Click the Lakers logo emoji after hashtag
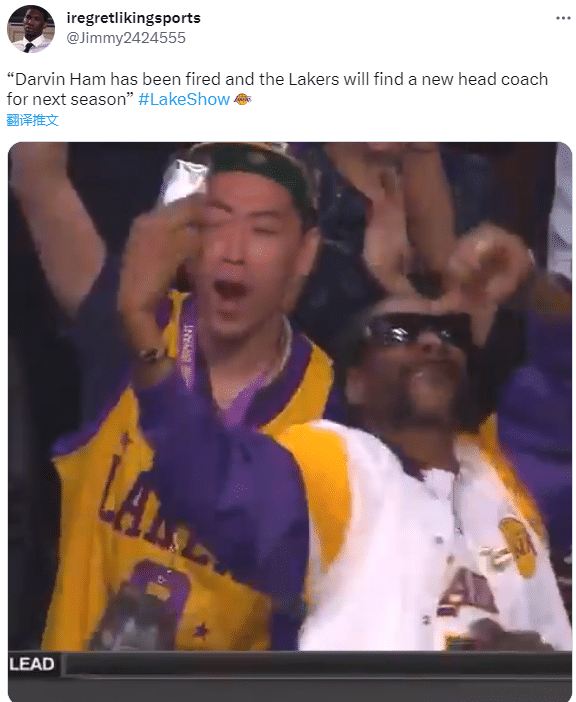Viewport: 576px width, 702px height. [243, 99]
